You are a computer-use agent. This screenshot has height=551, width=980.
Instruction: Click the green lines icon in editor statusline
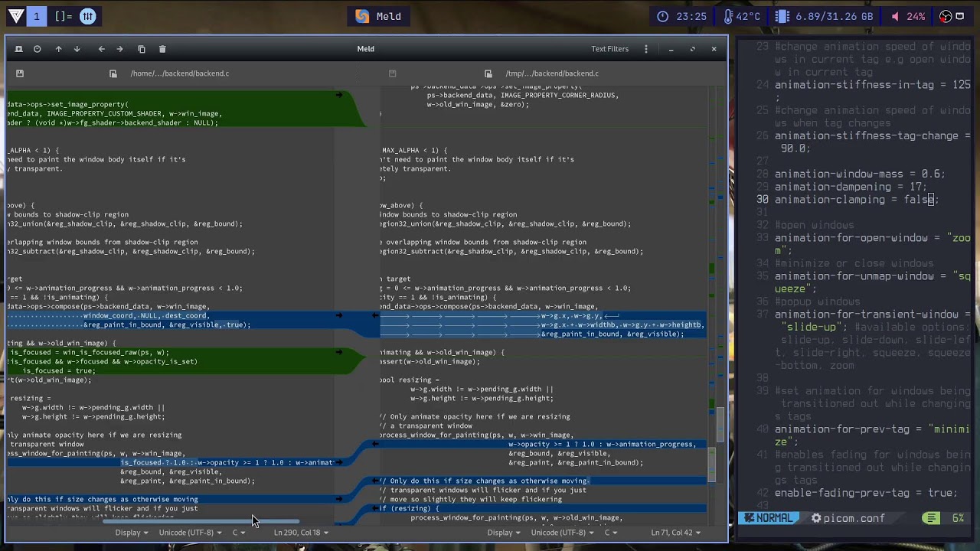931,518
